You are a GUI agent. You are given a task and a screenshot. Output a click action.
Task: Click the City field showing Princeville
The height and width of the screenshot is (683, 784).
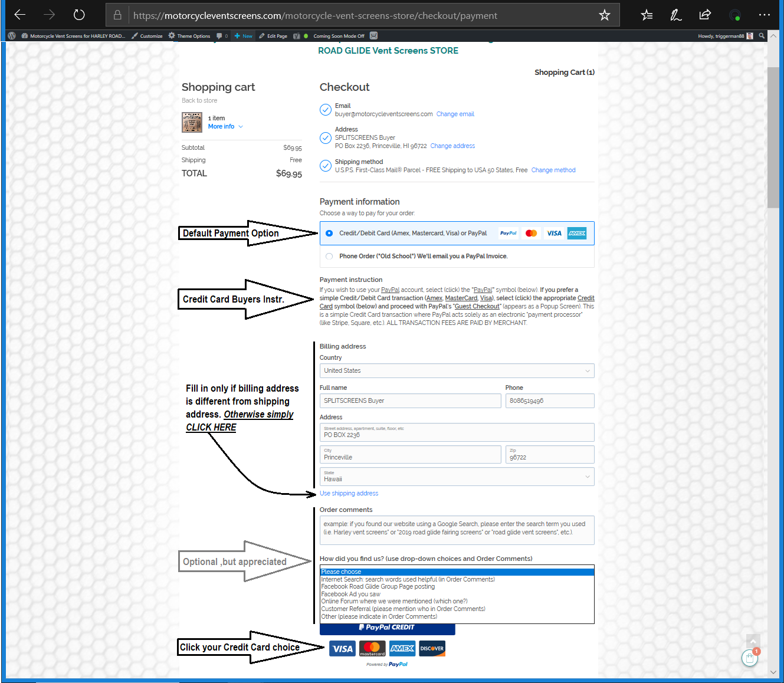410,455
